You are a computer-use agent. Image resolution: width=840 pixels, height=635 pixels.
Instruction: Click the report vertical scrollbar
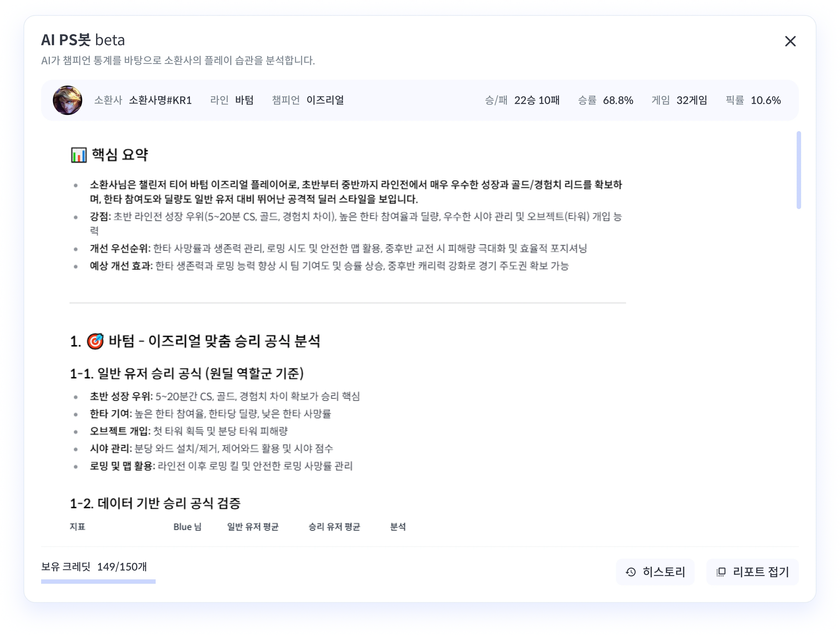(799, 170)
